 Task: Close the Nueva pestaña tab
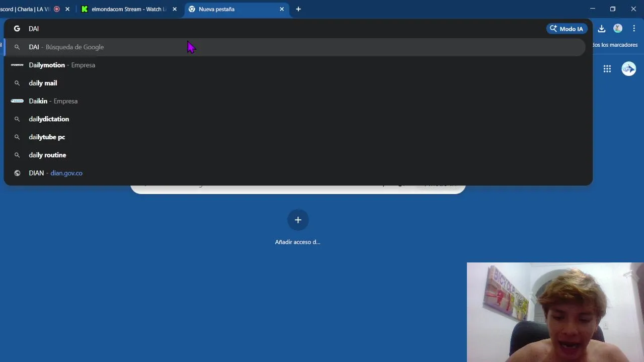[x=282, y=9]
